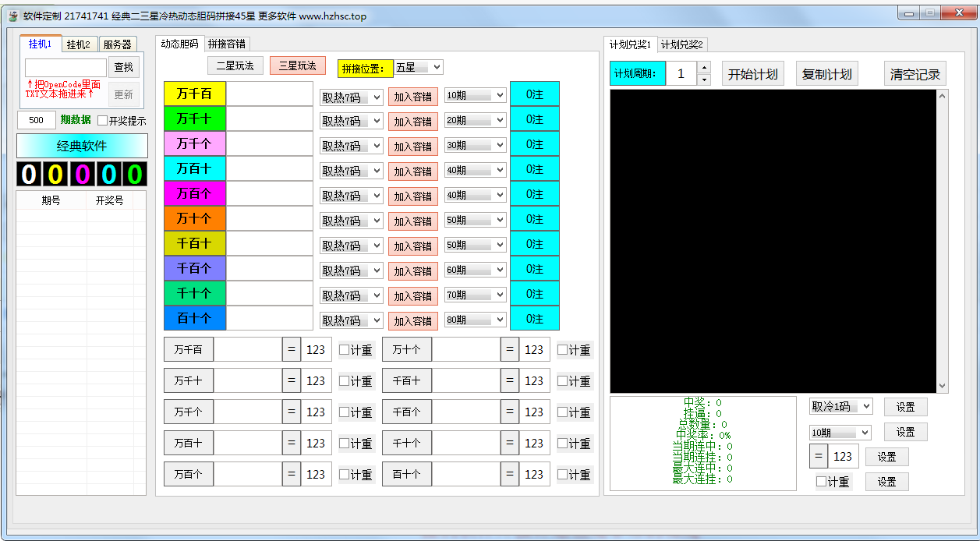The height and width of the screenshot is (541, 980).
Task: Open the 10期 dropdown under 取冷1码
Action: click(840, 432)
